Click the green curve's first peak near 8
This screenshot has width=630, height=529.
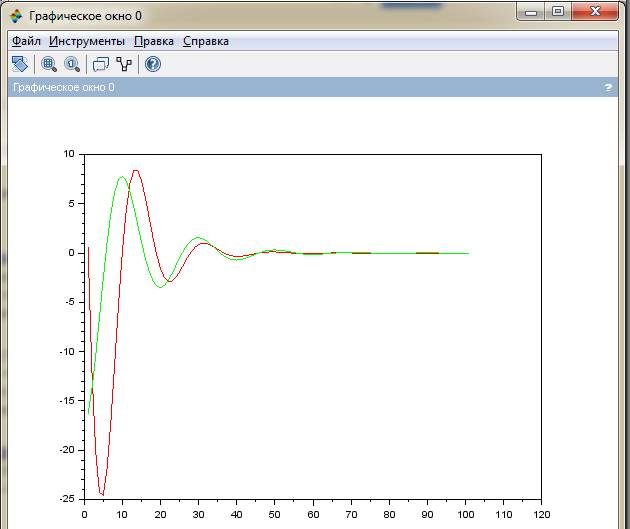pos(122,177)
